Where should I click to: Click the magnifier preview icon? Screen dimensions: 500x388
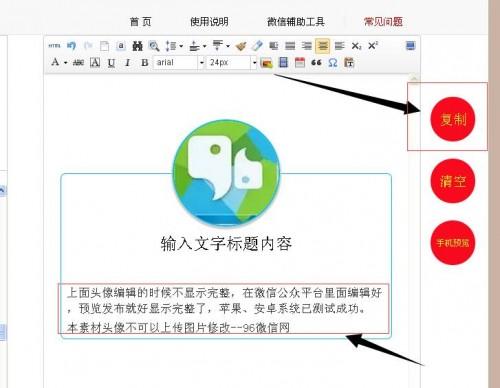[x=154, y=46]
